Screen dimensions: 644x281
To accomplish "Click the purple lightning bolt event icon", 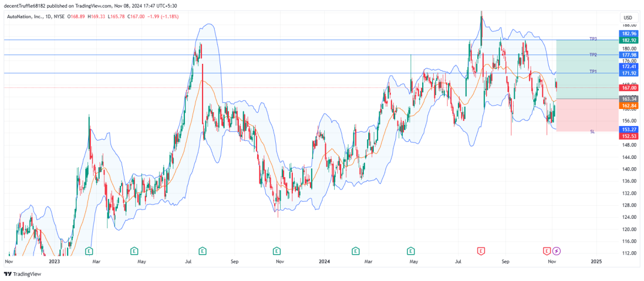I will click(556, 251).
